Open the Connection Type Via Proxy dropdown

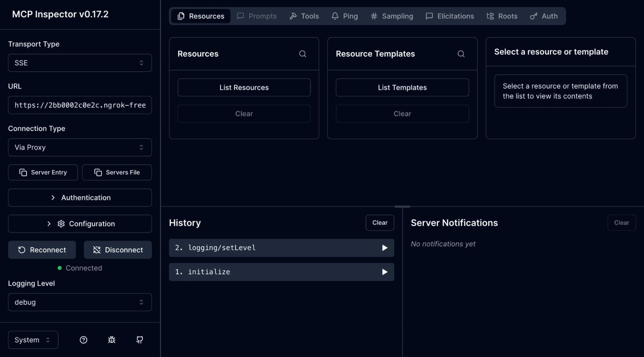[80, 147]
